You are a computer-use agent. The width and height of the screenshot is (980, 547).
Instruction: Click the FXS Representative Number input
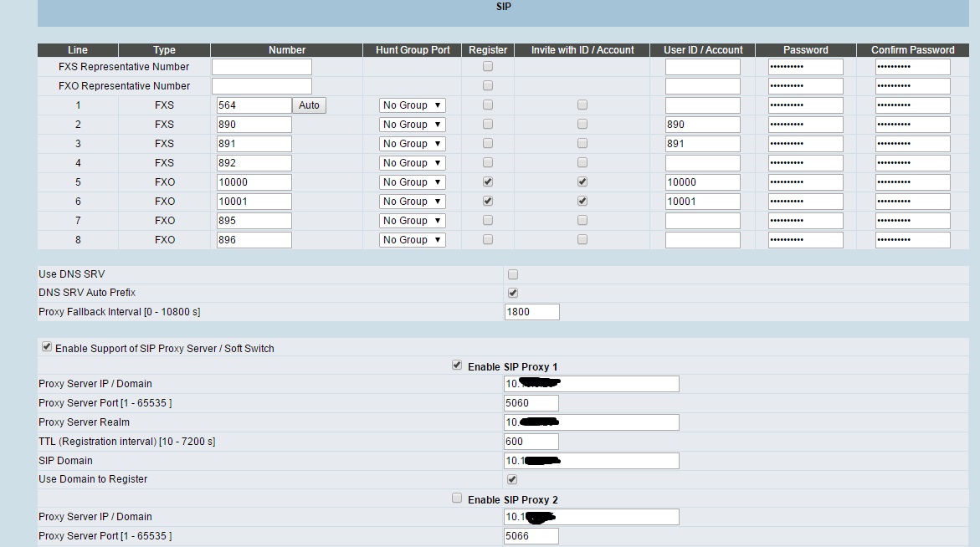(261, 67)
